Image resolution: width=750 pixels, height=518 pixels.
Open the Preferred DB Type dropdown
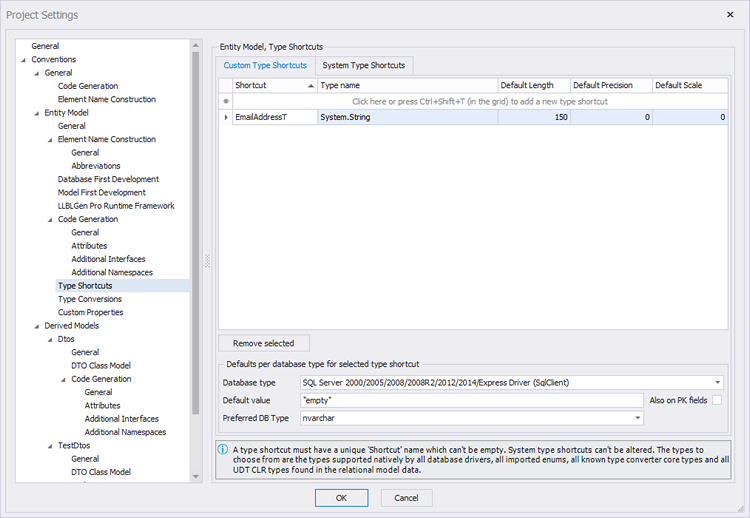click(638, 418)
